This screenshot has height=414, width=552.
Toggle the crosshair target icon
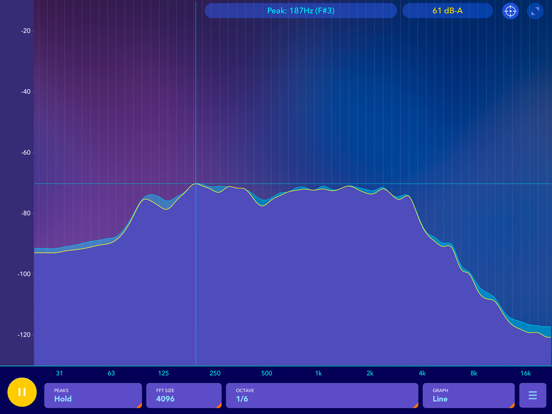[x=510, y=11]
